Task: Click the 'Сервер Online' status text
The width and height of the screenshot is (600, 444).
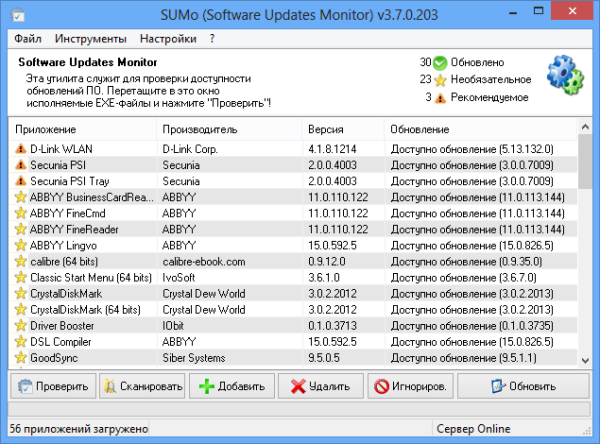Action: point(473,429)
